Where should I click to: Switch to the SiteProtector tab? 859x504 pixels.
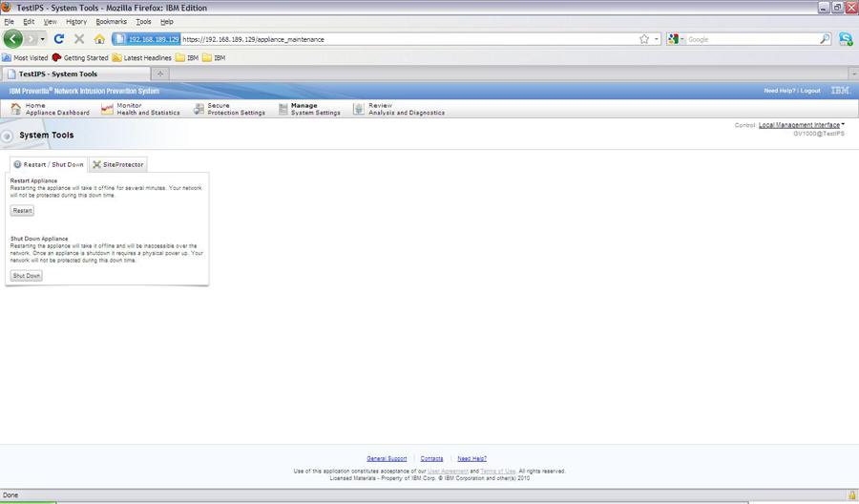[x=117, y=164]
